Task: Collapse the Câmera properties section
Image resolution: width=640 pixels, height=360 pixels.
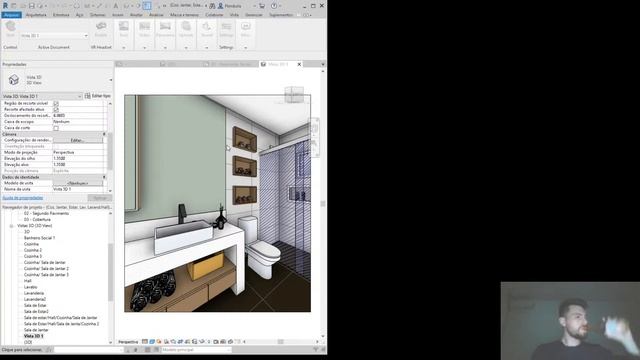Action: [104, 134]
